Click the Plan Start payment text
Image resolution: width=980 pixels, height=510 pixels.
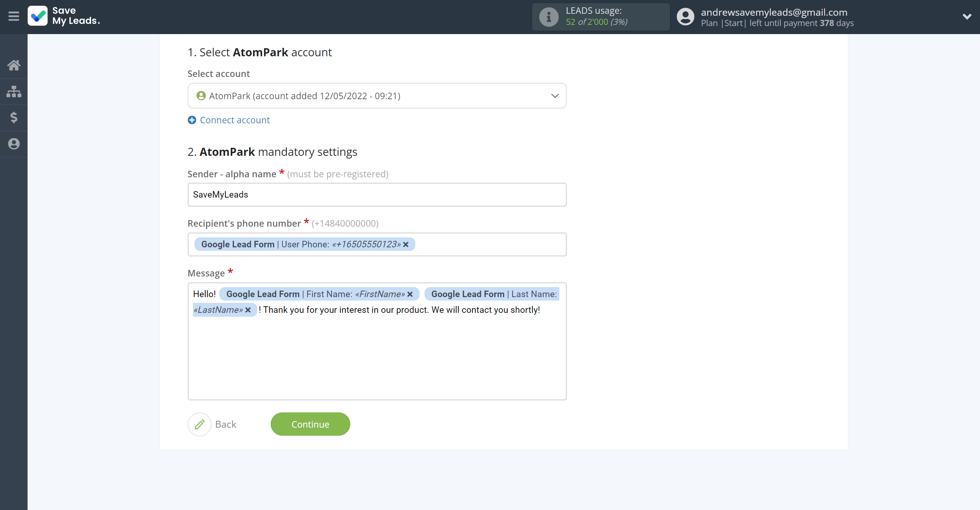777,23
